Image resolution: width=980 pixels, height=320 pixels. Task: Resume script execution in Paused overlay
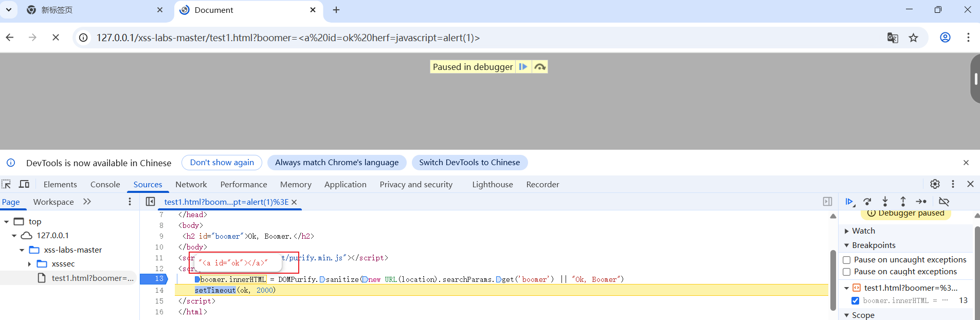[x=523, y=67]
